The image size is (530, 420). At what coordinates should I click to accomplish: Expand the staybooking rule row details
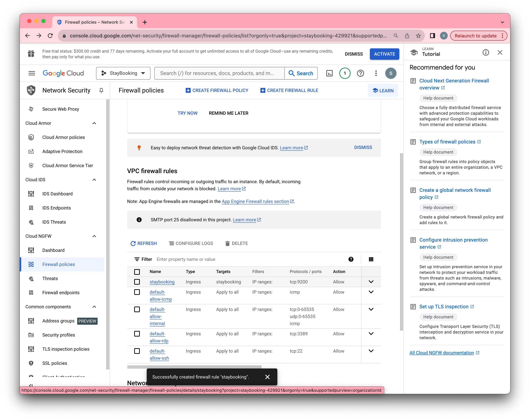[x=371, y=282]
